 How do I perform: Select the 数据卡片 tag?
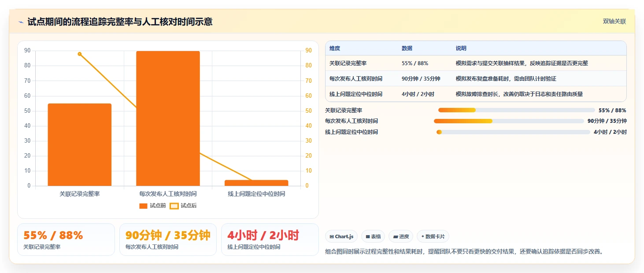(x=433, y=236)
